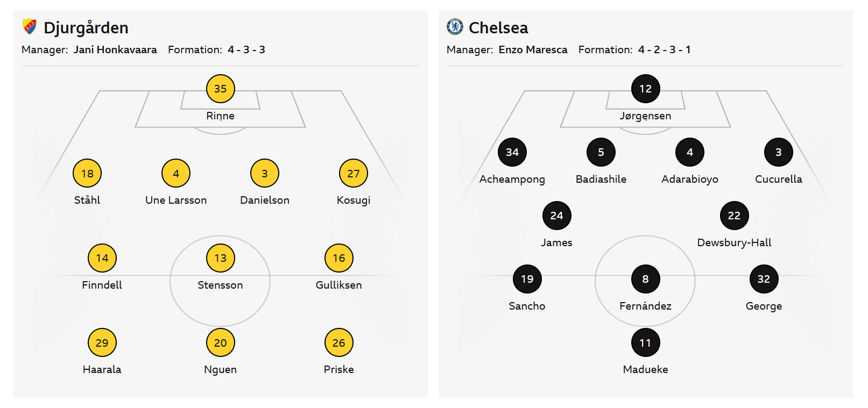
Task: Click the Djurgården team name heading
Action: tap(86, 27)
